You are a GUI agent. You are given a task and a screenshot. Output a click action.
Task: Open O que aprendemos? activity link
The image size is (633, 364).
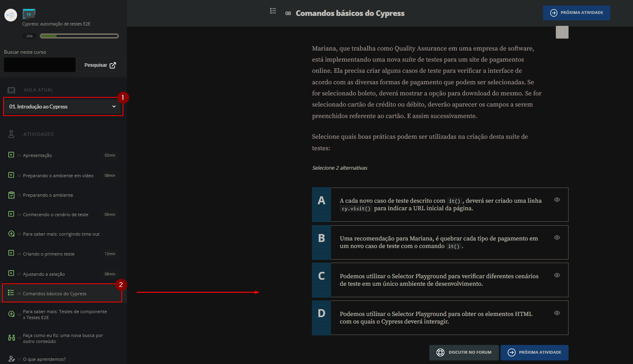(x=44, y=359)
